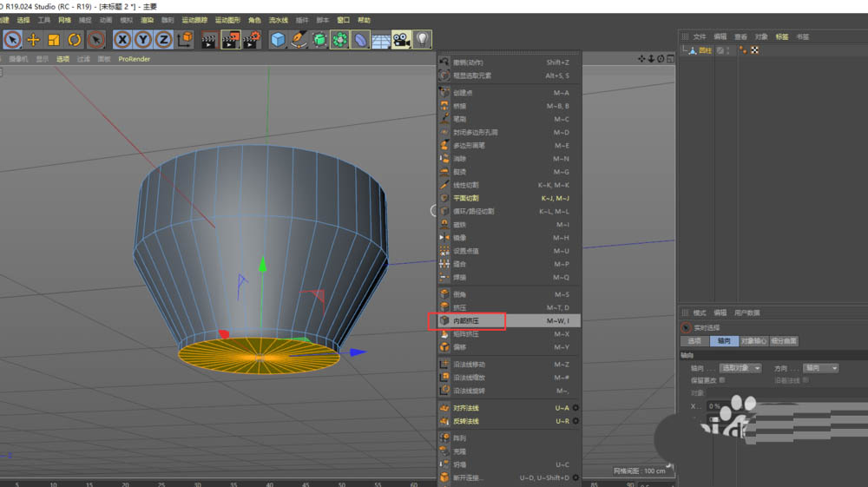Choose the Rotate tool icon
The width and height of the screenshot is (868, 487).
(75, 39)
